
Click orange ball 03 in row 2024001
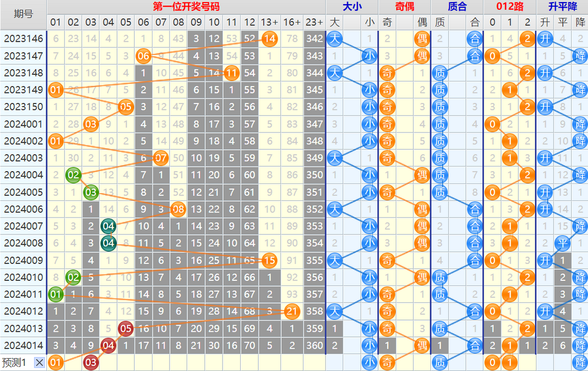(91, 124)
